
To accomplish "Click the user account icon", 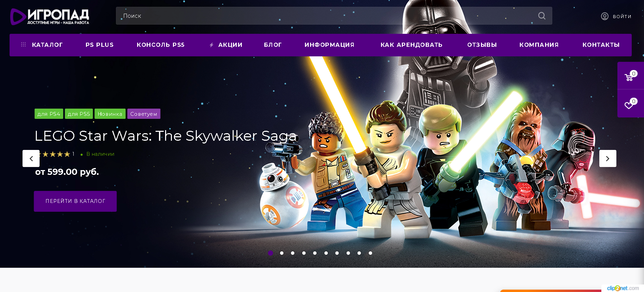I will [x=604, y=16].
